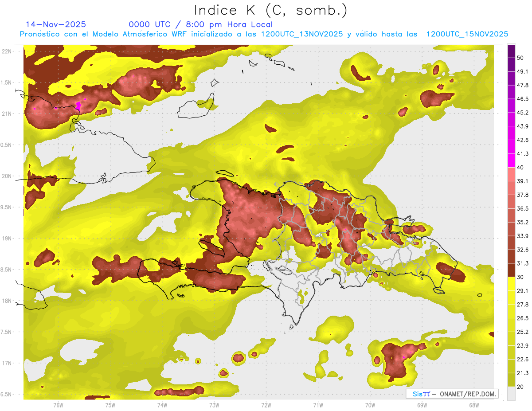Click the "49.1" color scale value

[522, 71]
